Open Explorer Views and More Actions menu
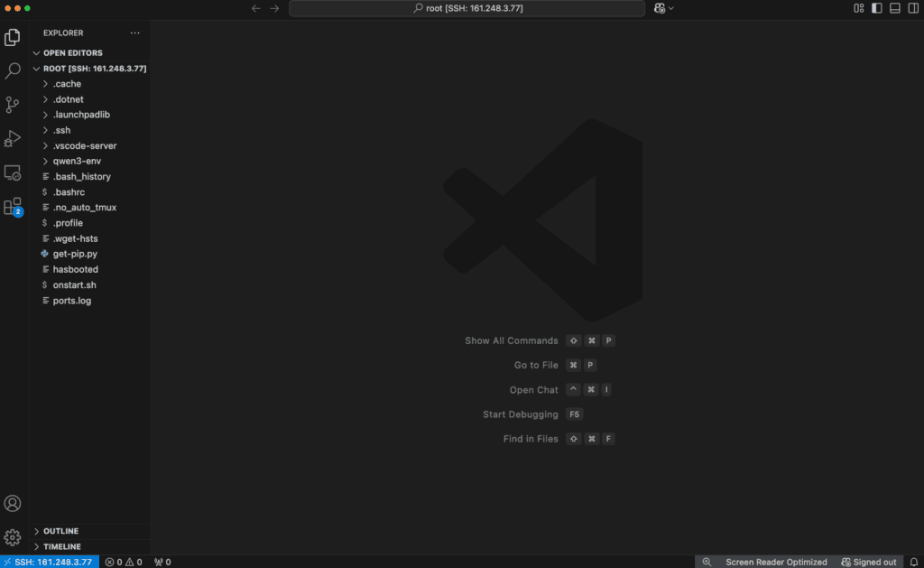This screenshot has width=924, height=568. click(x=135, y=33)
